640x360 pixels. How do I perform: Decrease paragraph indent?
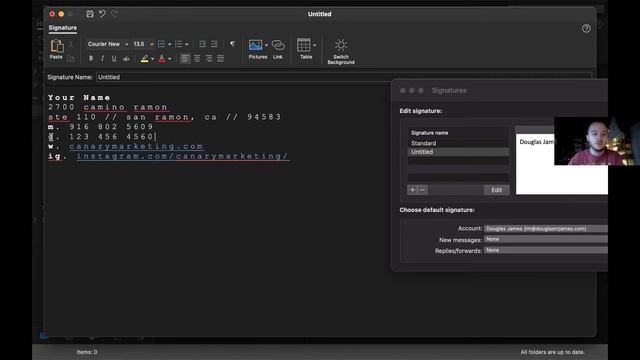[202, 44]
